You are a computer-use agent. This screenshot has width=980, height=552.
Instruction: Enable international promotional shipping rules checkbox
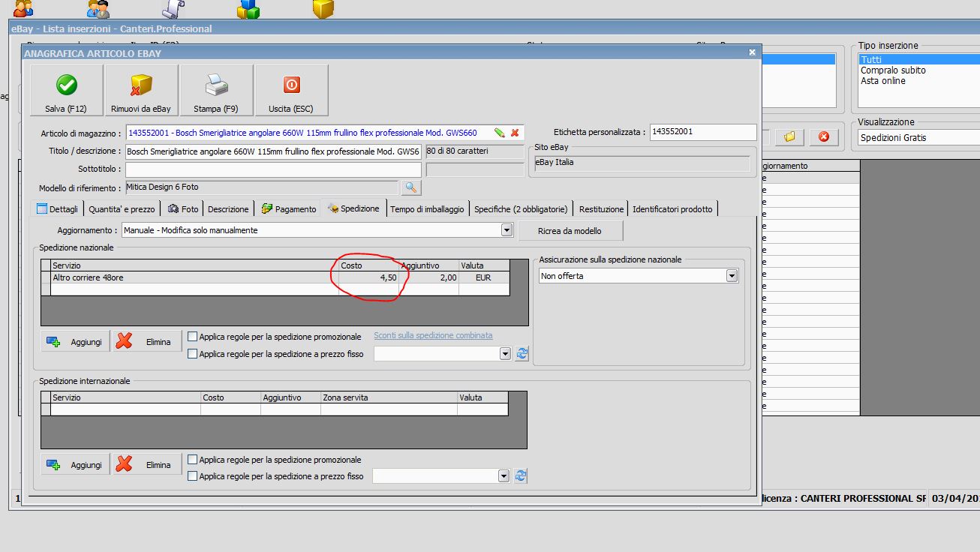[193, 460]
